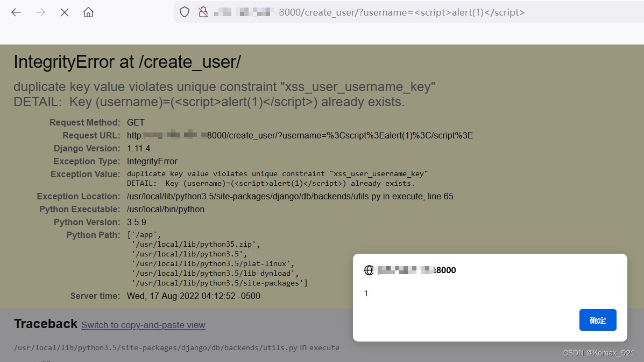Click the '/usr/local/lib/python35.zip' path entry

click(x=195, y=245)
